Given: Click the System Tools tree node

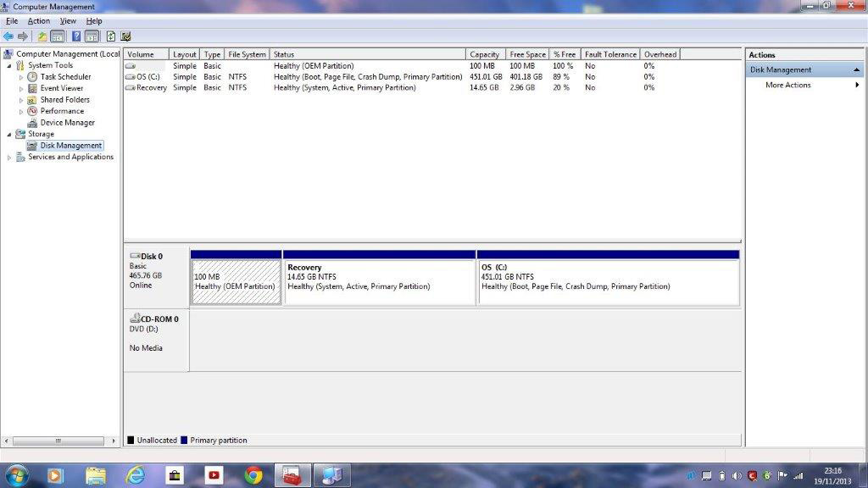Looking at the screenshot, I should 50,65.
